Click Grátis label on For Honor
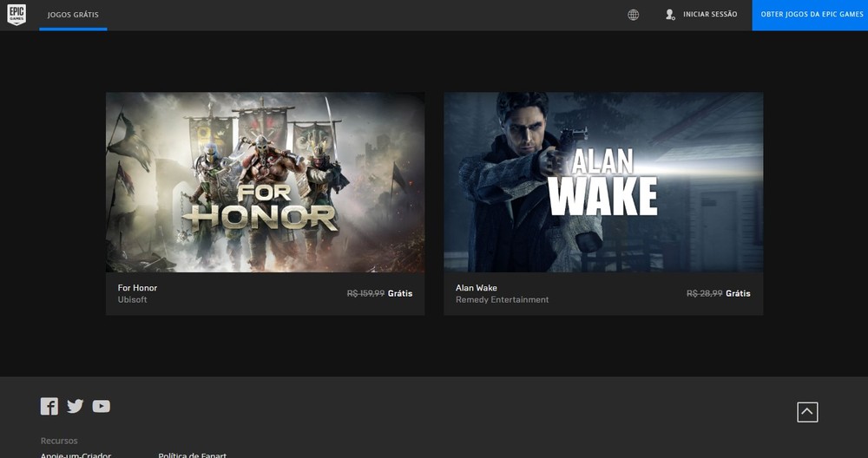Viewport: 868px width, 458px height. (x=400, y=294)
